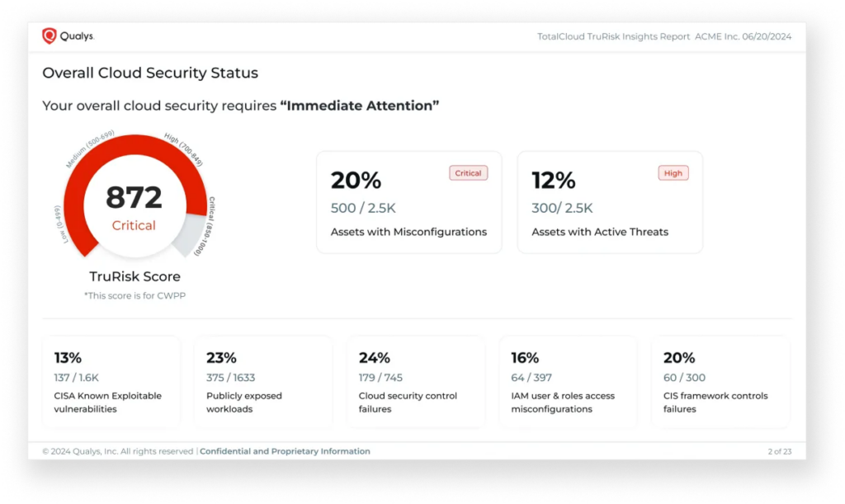Image resolution: width=845 pixels, height=504 pixels.
Task: Click the 2 of 23 page indicator
Action: pos(779,451)
